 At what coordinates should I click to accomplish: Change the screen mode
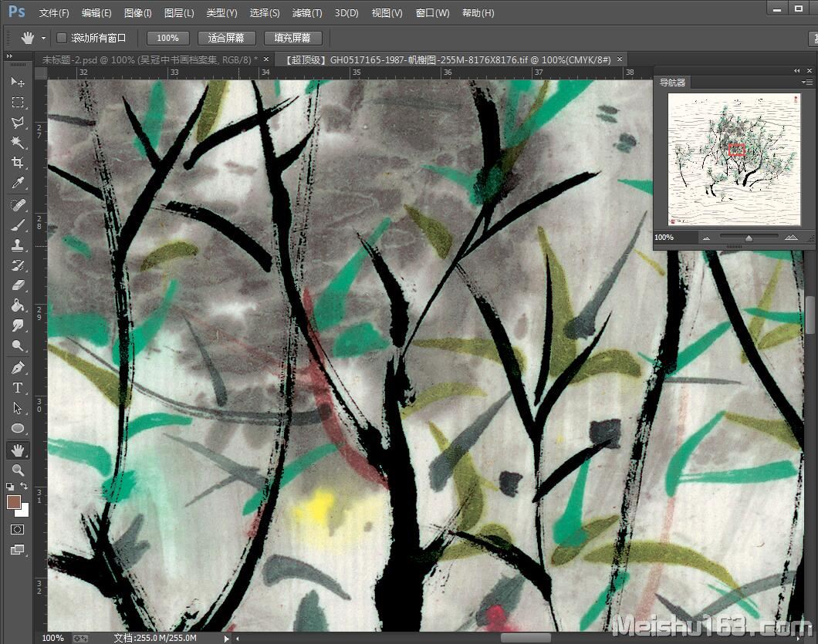tap(17, 550)
